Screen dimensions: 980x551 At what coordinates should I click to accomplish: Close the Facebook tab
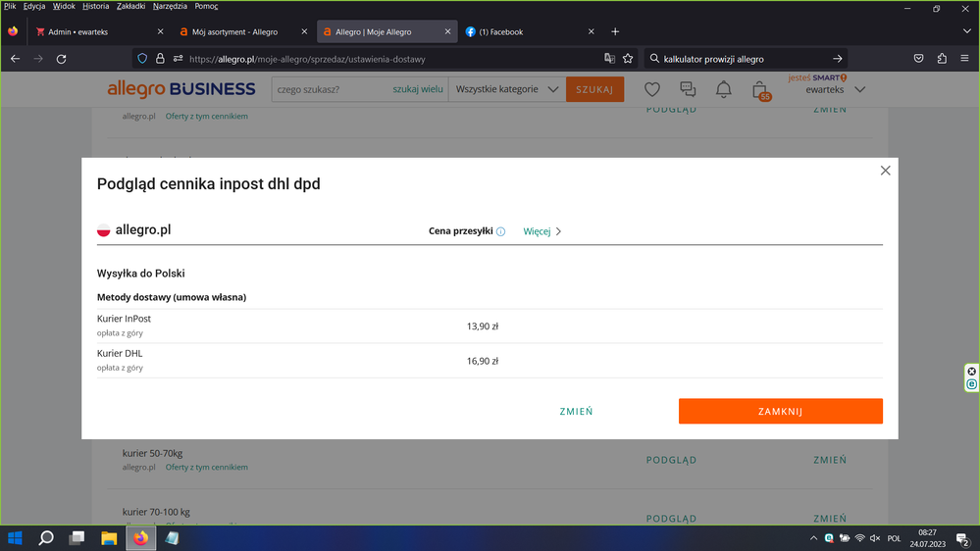[x=592, y=31]
